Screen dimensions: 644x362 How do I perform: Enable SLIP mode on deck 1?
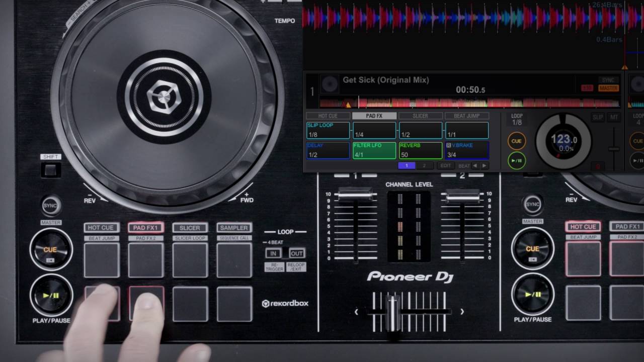point(598,117)
